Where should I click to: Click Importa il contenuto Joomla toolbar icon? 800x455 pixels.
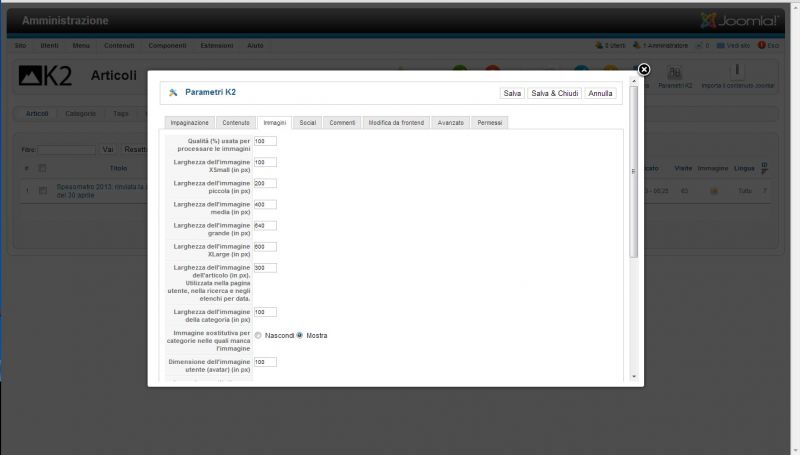[737, 77]
